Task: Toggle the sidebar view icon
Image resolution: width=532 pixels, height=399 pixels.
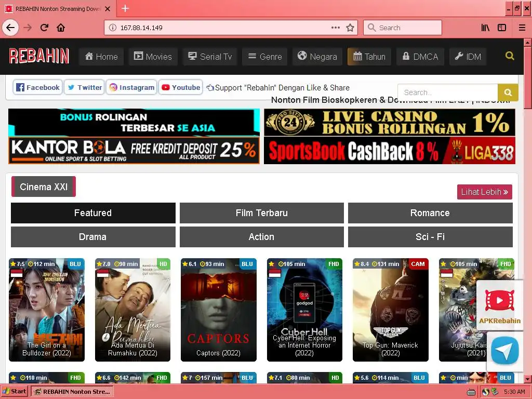Action: point(502,28)
